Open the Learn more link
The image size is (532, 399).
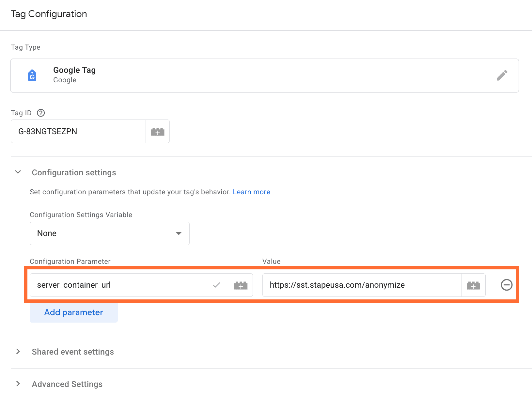click(x=251, y=192)
